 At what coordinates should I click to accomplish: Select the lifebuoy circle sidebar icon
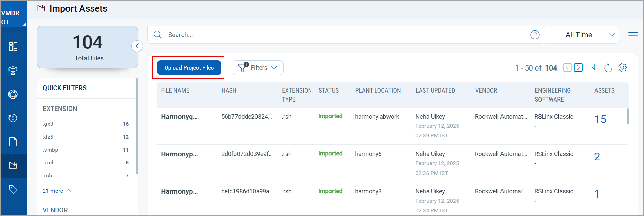coord(13,94)
